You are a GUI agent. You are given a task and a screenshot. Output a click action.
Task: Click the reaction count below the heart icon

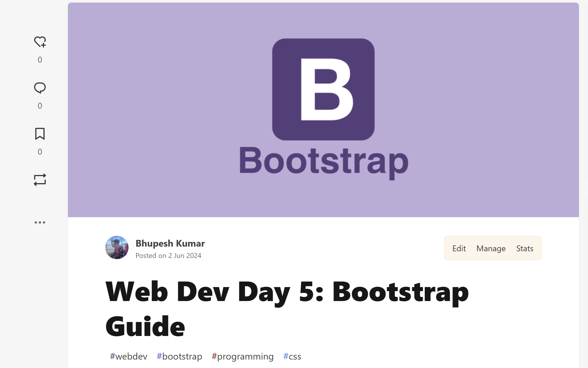point(40,59)
